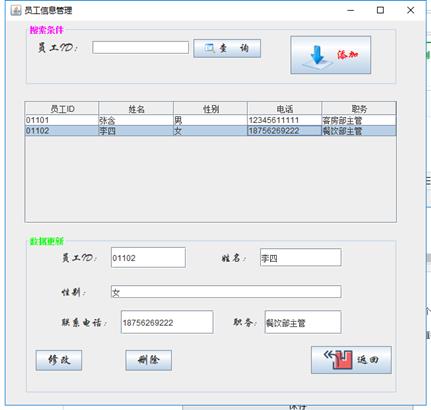Image resolution: width=431 pixels, height=410 pixels.
Task: Click the magnifier icon on the query button
Action: [x=209, y=48]
